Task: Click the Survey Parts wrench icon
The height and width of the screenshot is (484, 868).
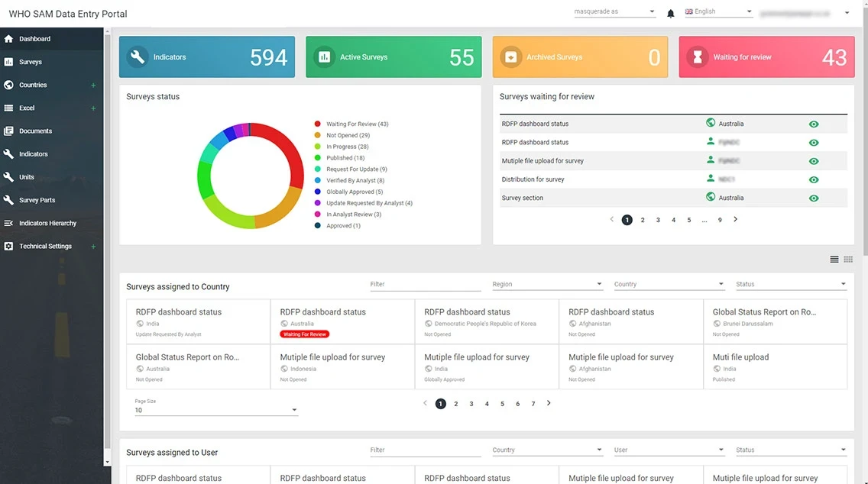Action: pyautogui.click(x=8, y=200)
